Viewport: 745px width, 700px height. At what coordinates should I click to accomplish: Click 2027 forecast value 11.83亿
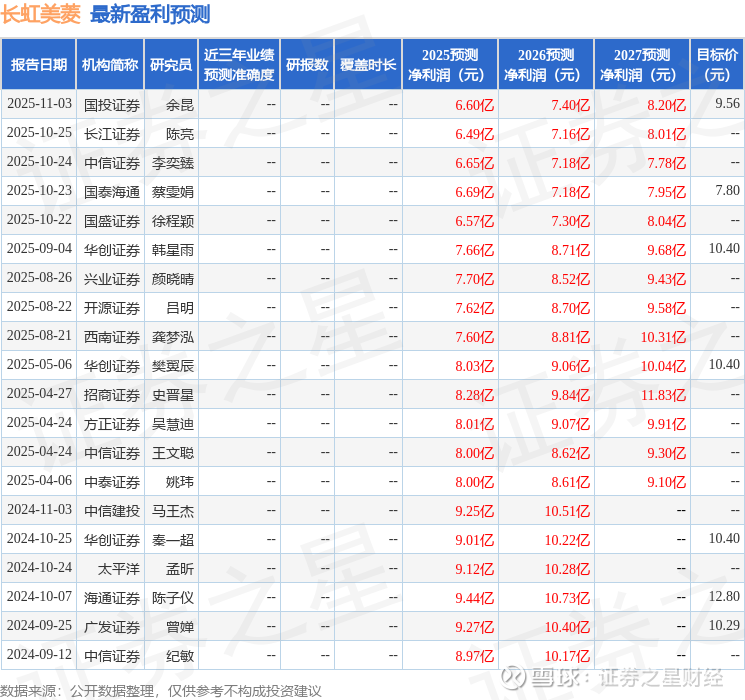[663, 395]
